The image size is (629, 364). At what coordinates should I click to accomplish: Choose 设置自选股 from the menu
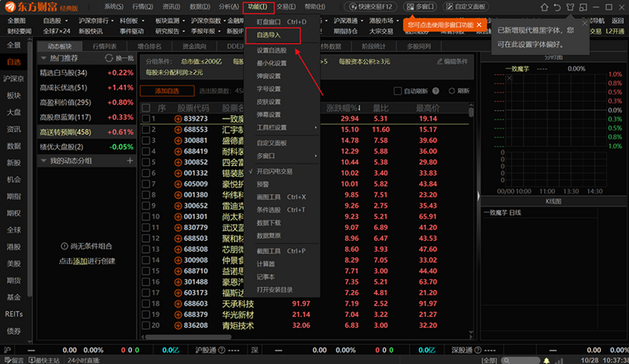point(272,51)
